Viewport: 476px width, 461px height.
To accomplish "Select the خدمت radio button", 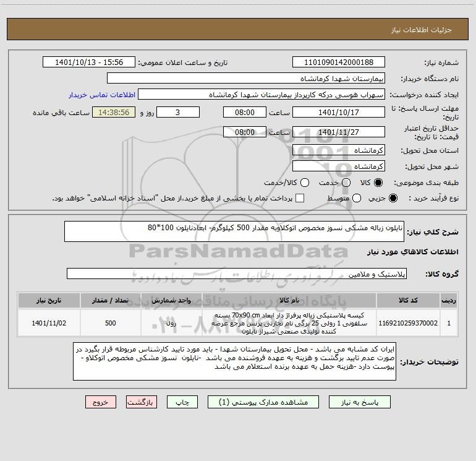I will tap(346, 183).
